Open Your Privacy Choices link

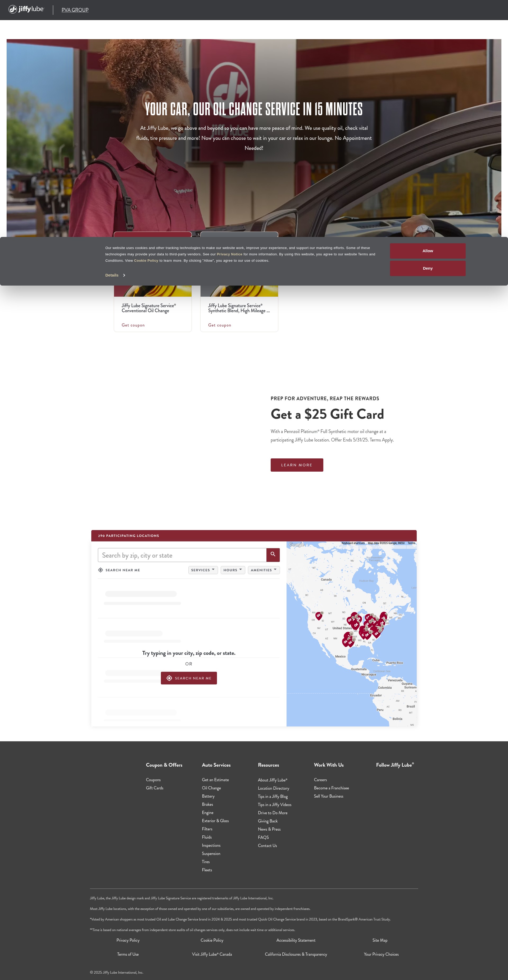coord(381,954)
